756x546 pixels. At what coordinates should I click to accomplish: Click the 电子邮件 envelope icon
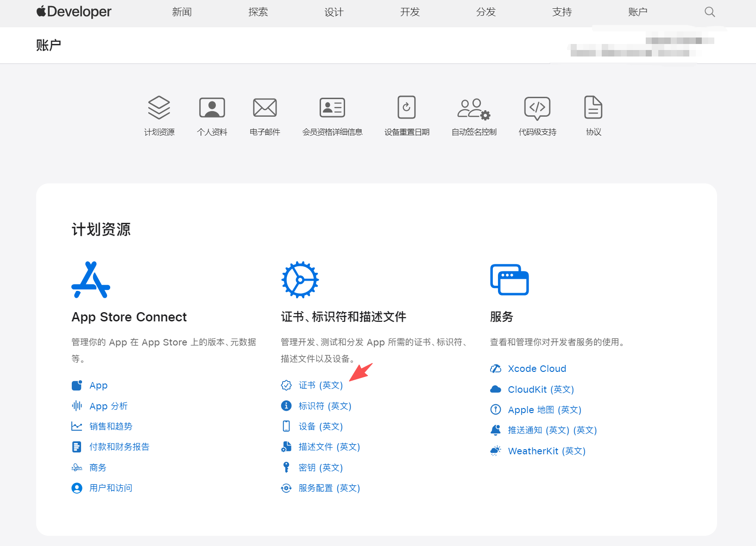[265, 107]
